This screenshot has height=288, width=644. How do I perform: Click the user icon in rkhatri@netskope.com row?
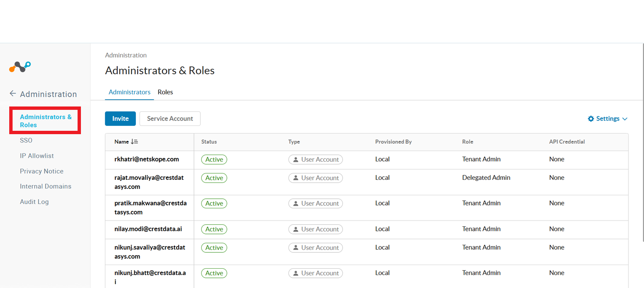pos(296,159)
